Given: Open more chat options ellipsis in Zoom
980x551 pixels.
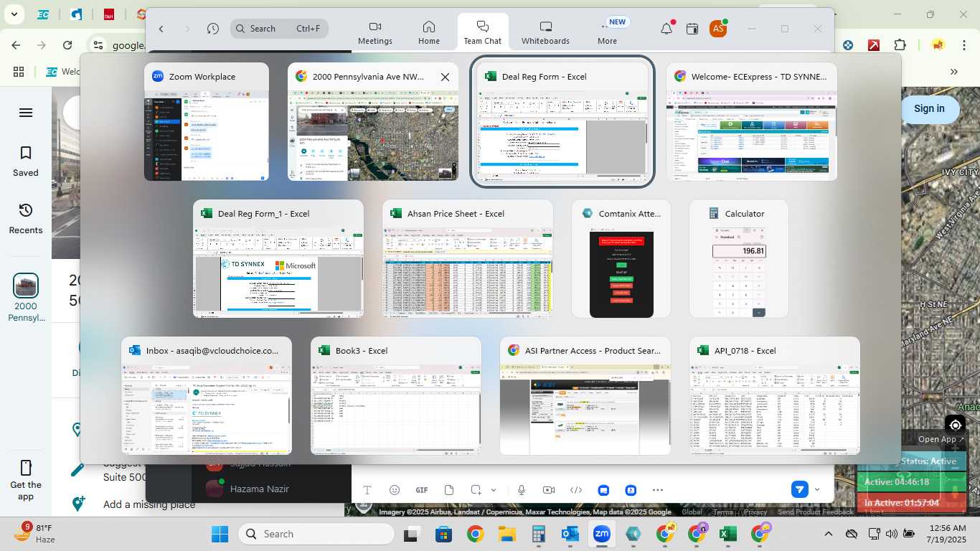Looking at the screenshot, I should coord(658,490).
